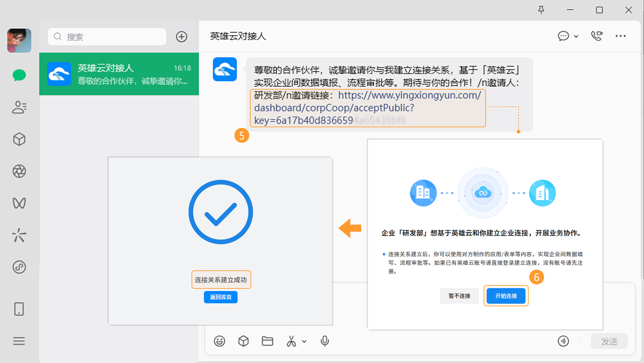Click the microphone voice input icon

[325, 341]
